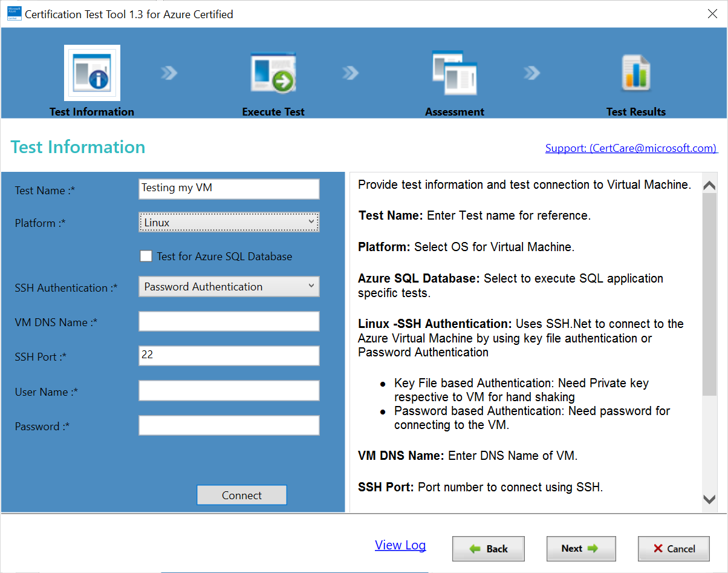Viewport: 728px width, 573px height.
Task: Click the Cancel button
Action: (675, 549)
